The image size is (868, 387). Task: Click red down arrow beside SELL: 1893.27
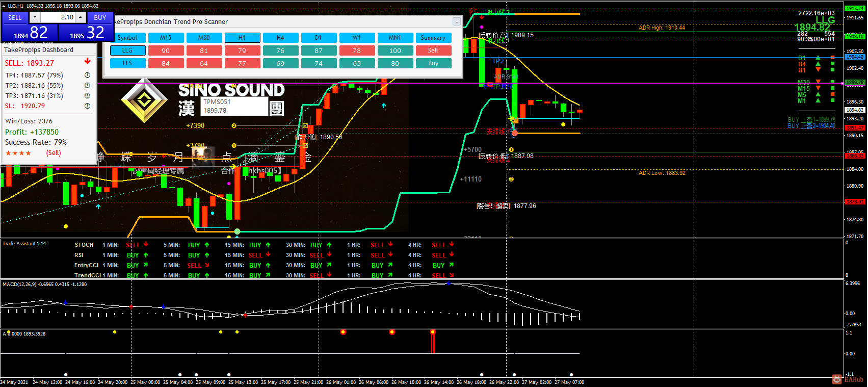click(87, 61)
